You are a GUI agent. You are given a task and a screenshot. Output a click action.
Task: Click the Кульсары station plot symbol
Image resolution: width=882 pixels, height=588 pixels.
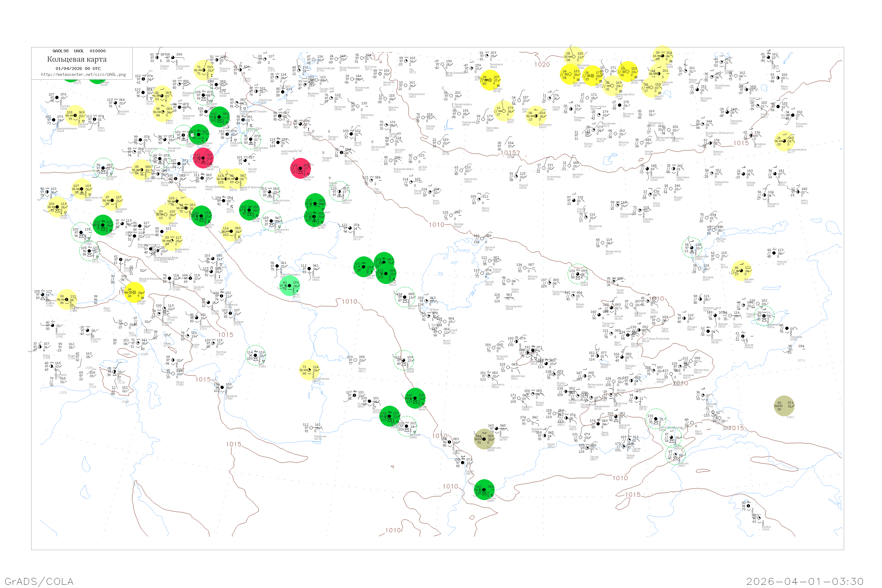pyautogui.click(x=350, y=228)
